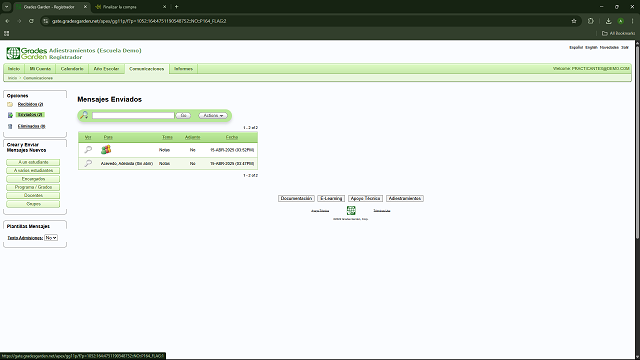Image resolution: width=640 pixels, height=360 pixels.
Task: Sort the table by Para column
Action: point(108,137)
